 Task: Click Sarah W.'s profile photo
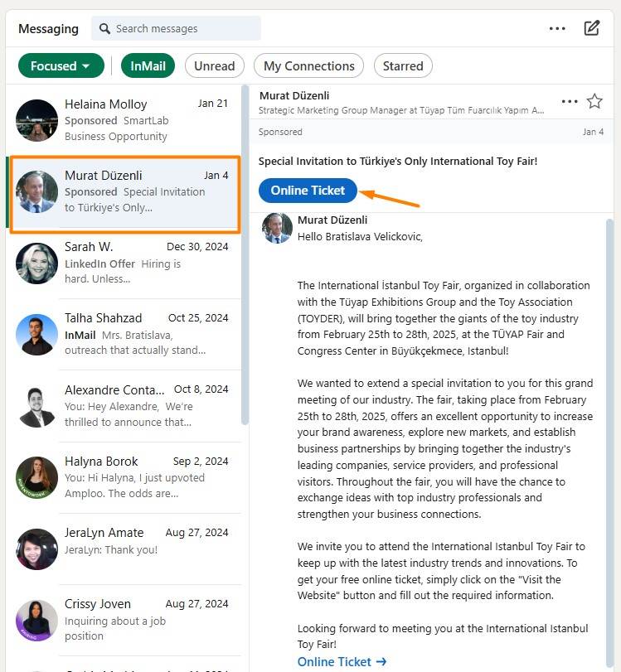click(x=36, y=263)
